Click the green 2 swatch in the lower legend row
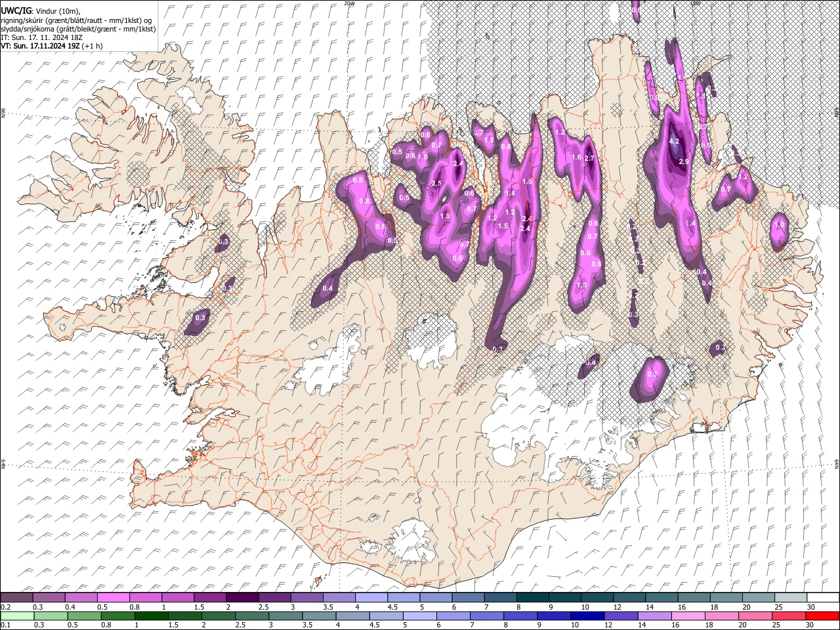840x630 pixels. [x=219, y=616]
